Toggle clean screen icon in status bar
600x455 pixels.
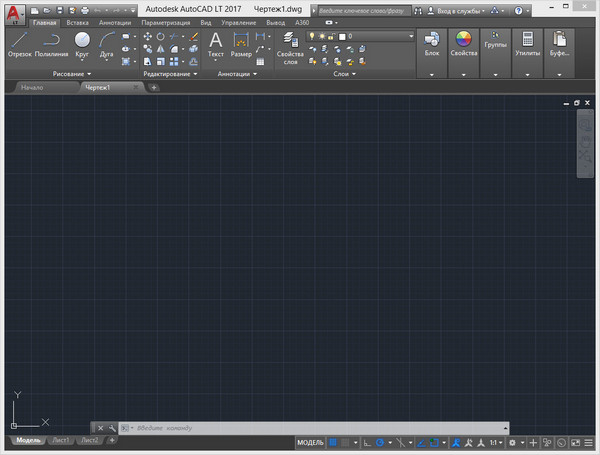576,443
